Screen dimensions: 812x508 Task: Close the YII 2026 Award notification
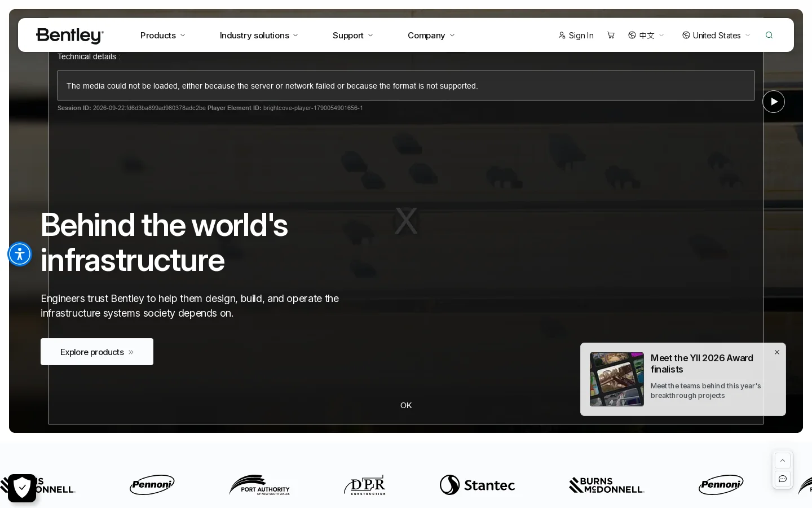coord(777,352)
